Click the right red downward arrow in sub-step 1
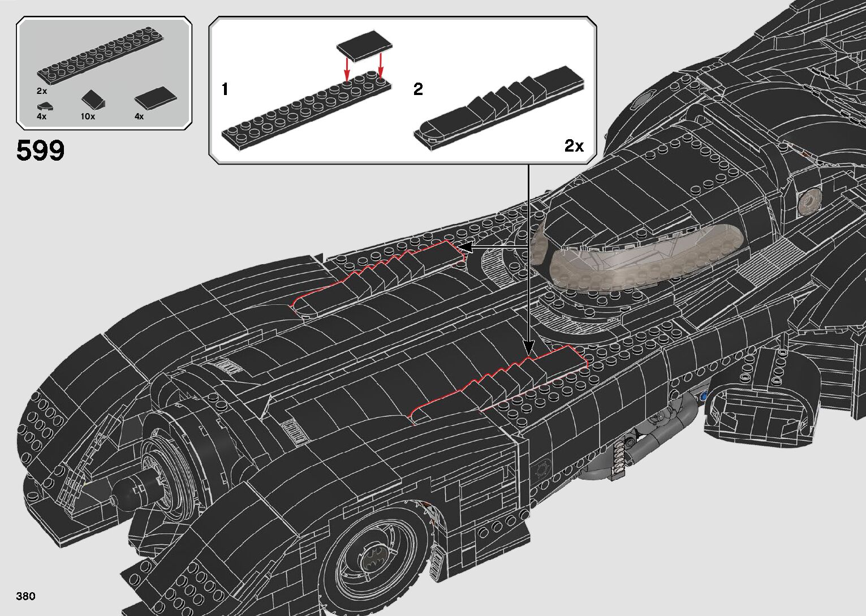The width and height of the screenshot is (866, 616). [381, 65]
